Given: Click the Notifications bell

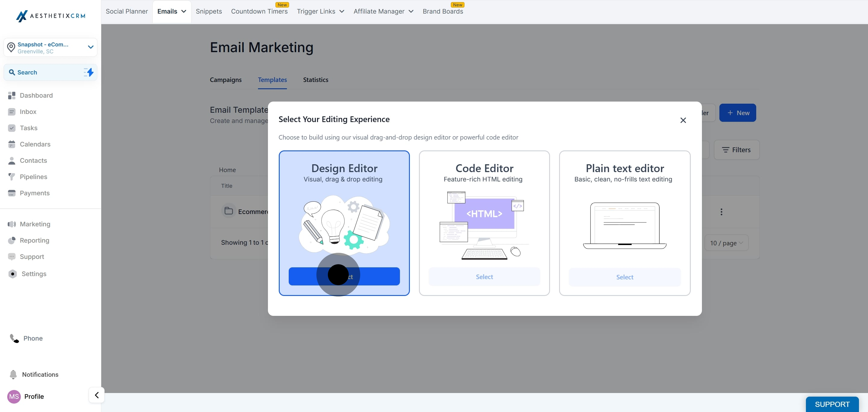Looking at the screenshot, I should 13,374.
